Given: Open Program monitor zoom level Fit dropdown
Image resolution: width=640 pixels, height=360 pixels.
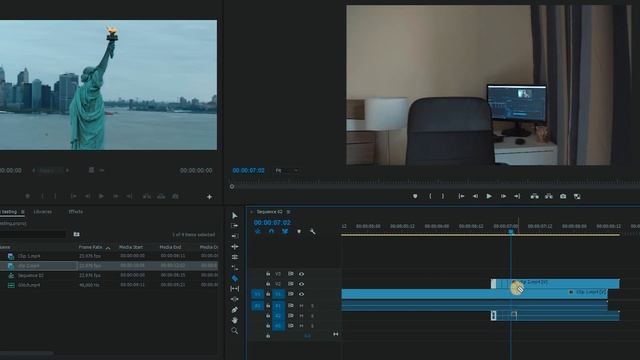Looking at the screenshot, I should click(287, 170).
